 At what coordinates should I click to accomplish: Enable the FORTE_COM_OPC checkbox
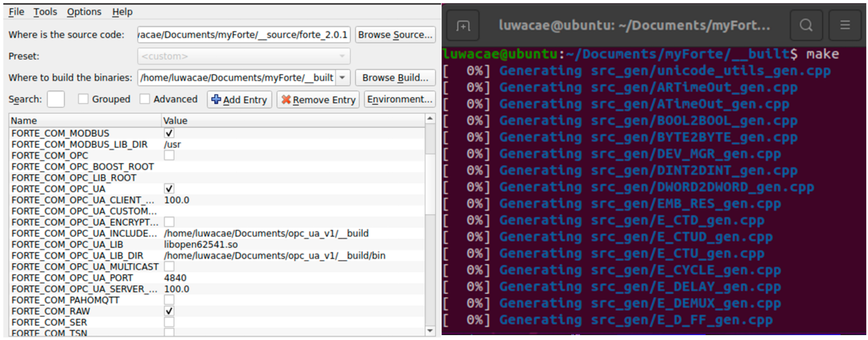point(169,155)
